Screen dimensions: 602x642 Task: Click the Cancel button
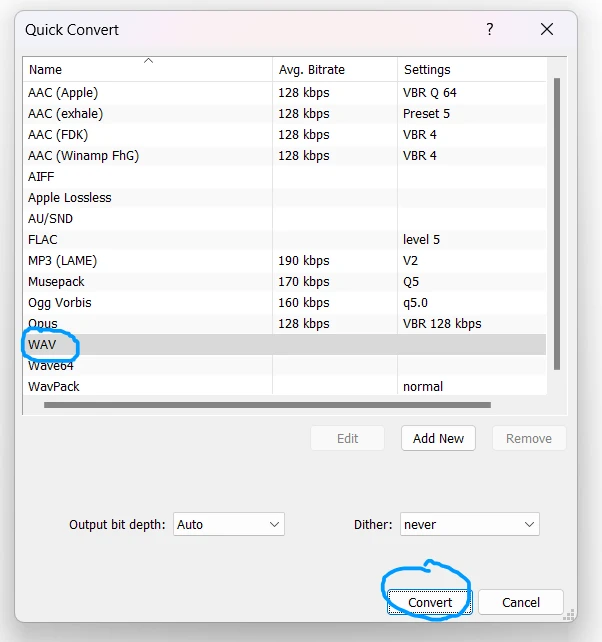pos(521,602)
